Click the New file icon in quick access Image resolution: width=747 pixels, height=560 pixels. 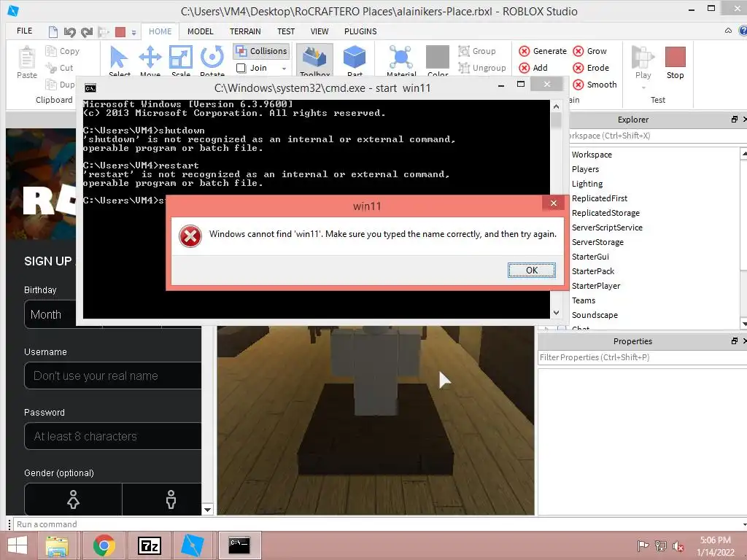pos(53,32)
